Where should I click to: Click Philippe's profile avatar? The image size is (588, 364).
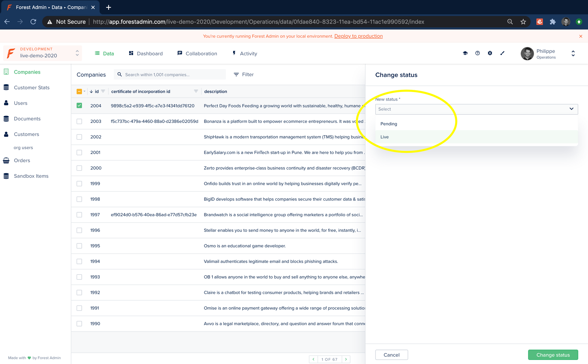pos(527,53)
